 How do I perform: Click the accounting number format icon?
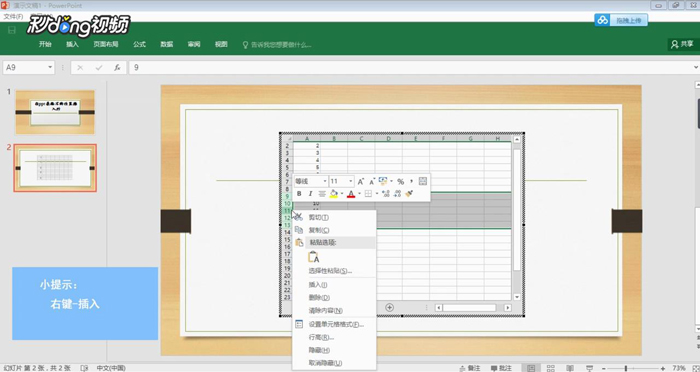(x=383, y=181)
